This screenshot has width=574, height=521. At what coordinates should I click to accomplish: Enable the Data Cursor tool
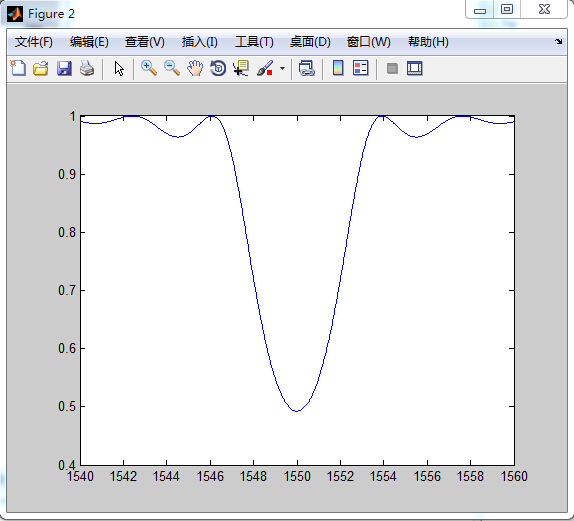click(x=241, y=68)
